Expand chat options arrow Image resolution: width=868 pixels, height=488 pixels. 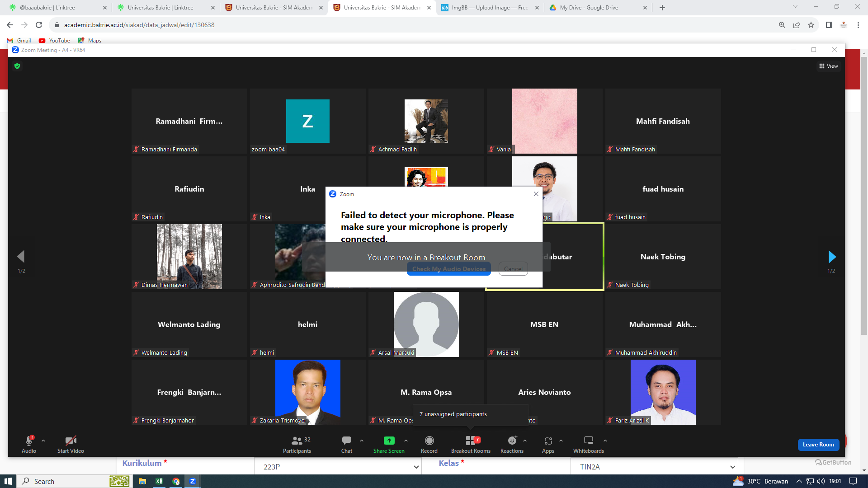tap(362, 441)
